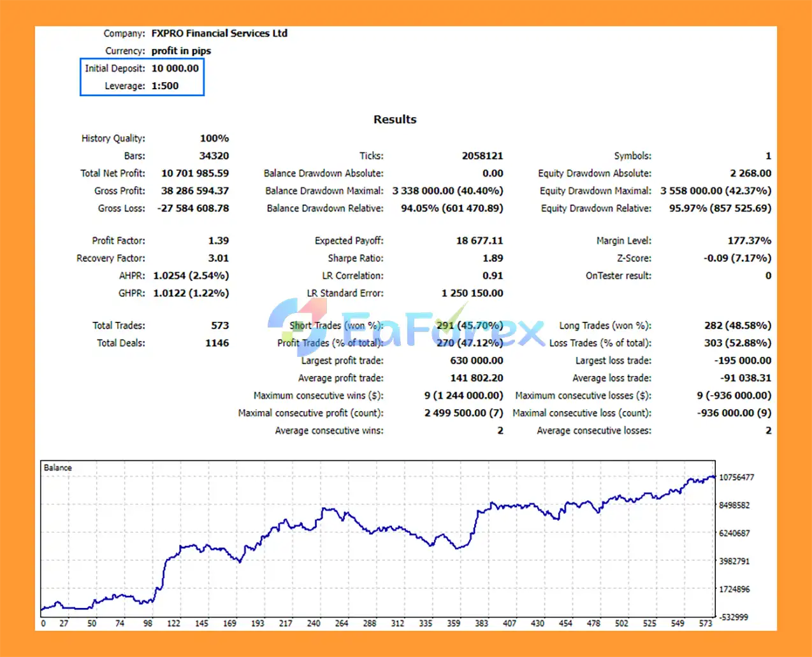Select the Margin Level value 177.37%

tap(750, 241)
